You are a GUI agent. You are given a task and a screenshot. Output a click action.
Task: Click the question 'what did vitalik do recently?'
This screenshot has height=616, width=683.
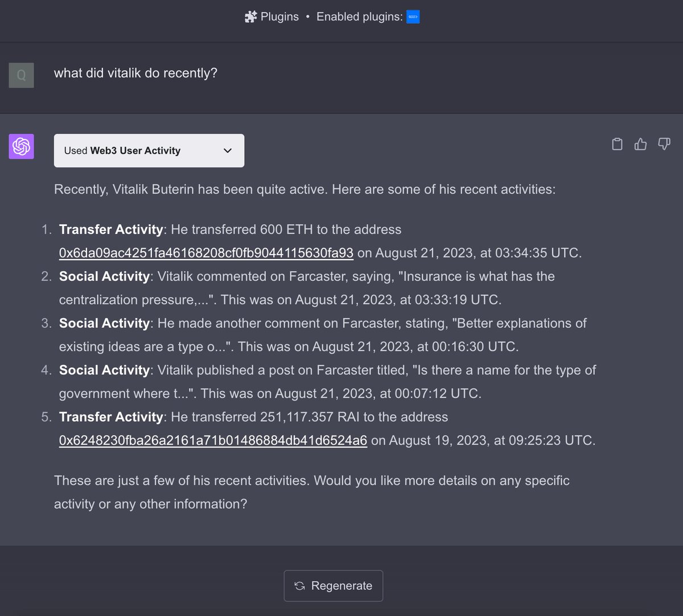coord(135,73)
